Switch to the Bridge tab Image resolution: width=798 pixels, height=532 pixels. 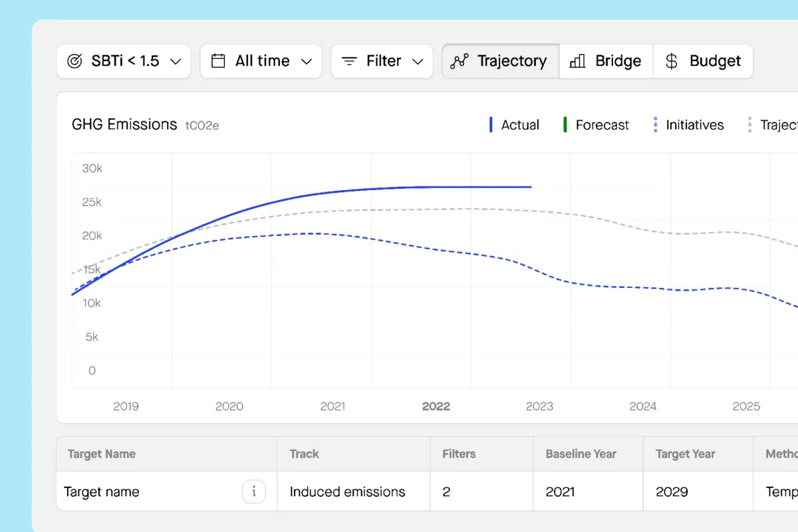(605, 61)
